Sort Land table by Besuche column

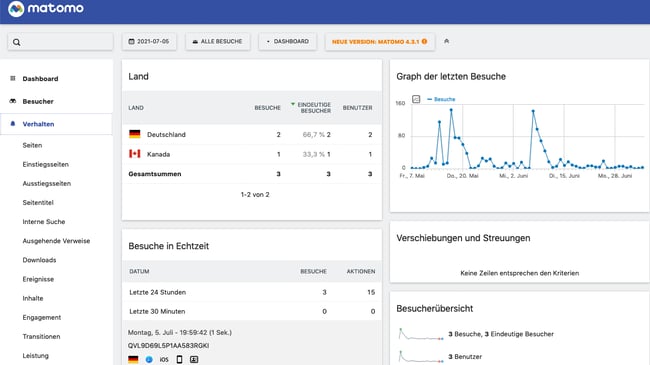tap(267, 108)
